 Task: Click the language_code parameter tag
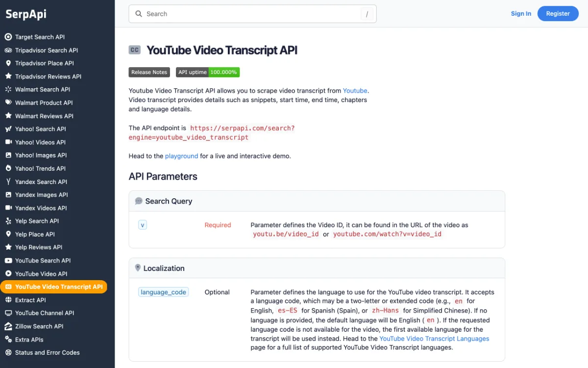pos(163,292)
